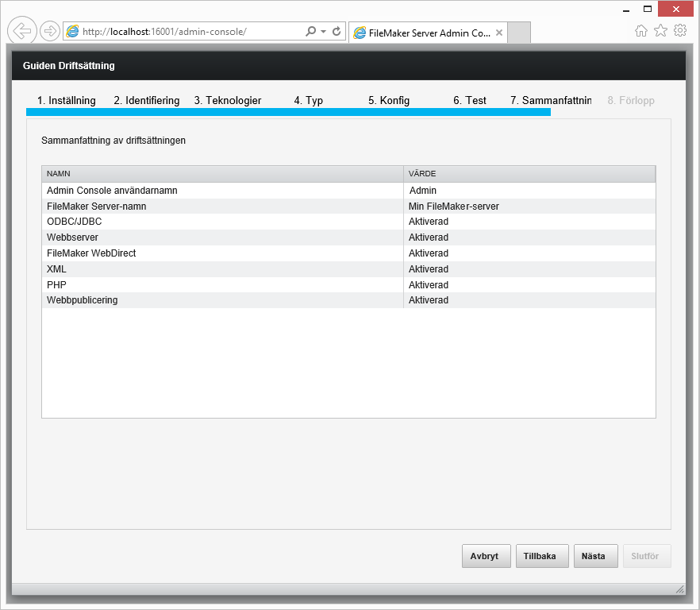Image resolution: width=700 pixels, height=610 pixels.
Task: Click the NAMN column header
Action: pos(222,173)
